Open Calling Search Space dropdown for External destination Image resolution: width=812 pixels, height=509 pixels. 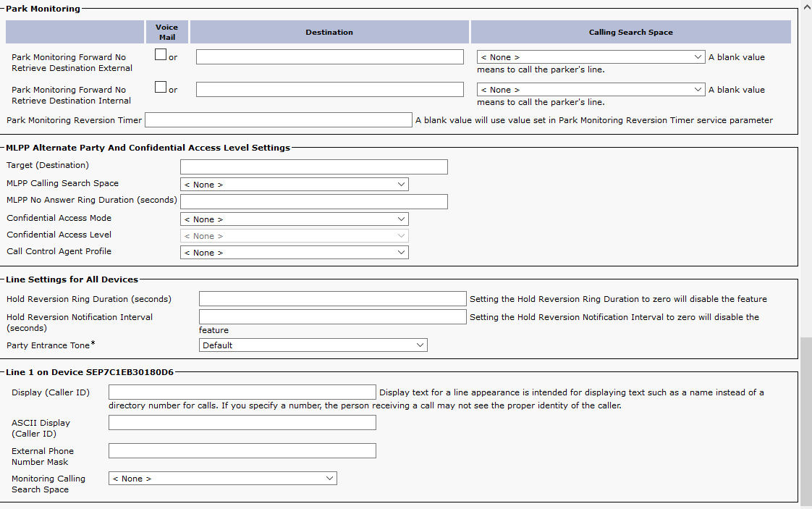coord(591,57)
